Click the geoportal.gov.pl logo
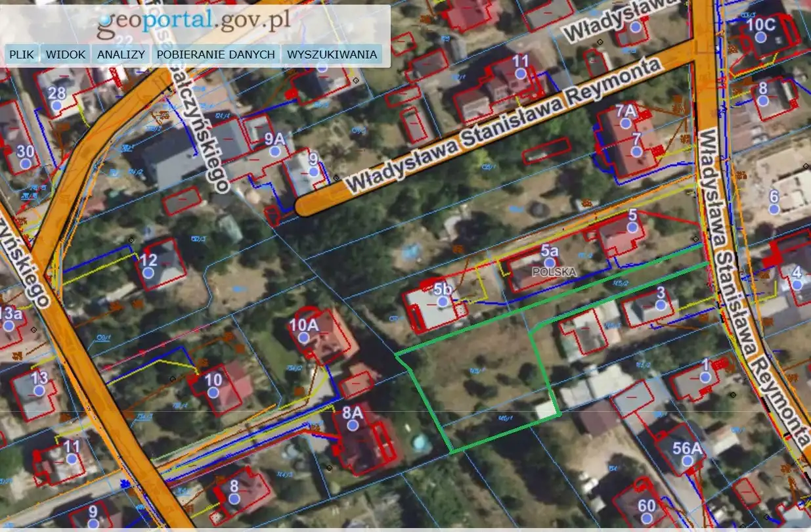Image resolution: width=811 pixels, height=532 pixels. coord(194,21)
